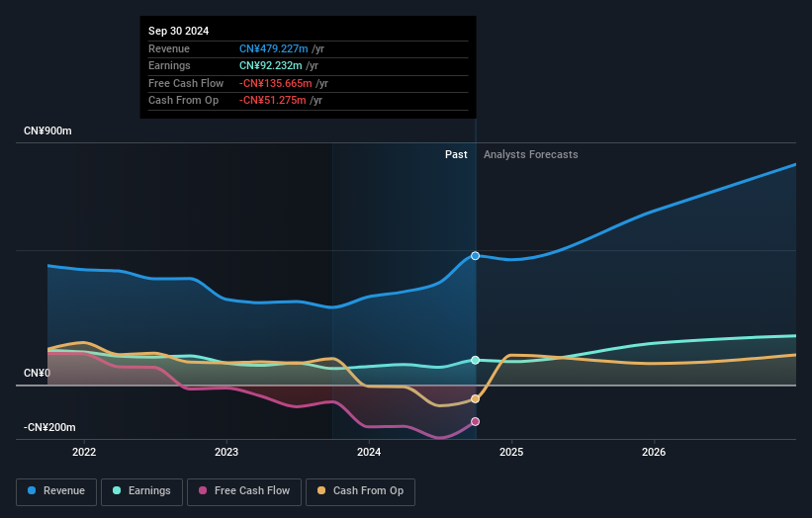Screen dimensions: 812x518
Task: Click the Revenue row label in tooltip
Action: pos(169,48)
